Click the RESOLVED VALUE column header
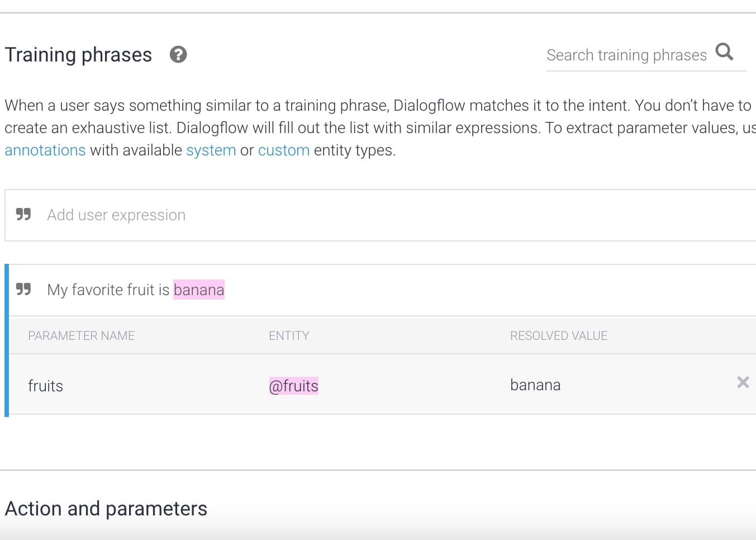Viewport: 756px width, 540px height. click(558, 335)
